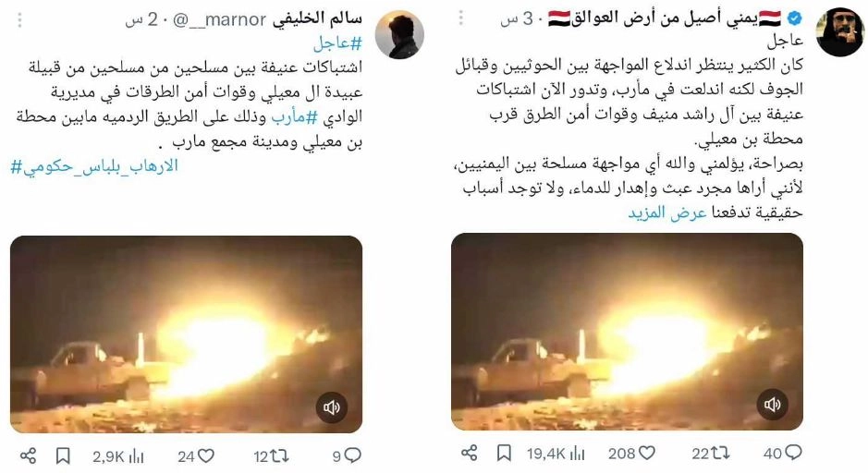The height and width of the screenshot is (473, 868).
Task: Bookmark the right tweet about Marib clashes
Action: [504, 453]
